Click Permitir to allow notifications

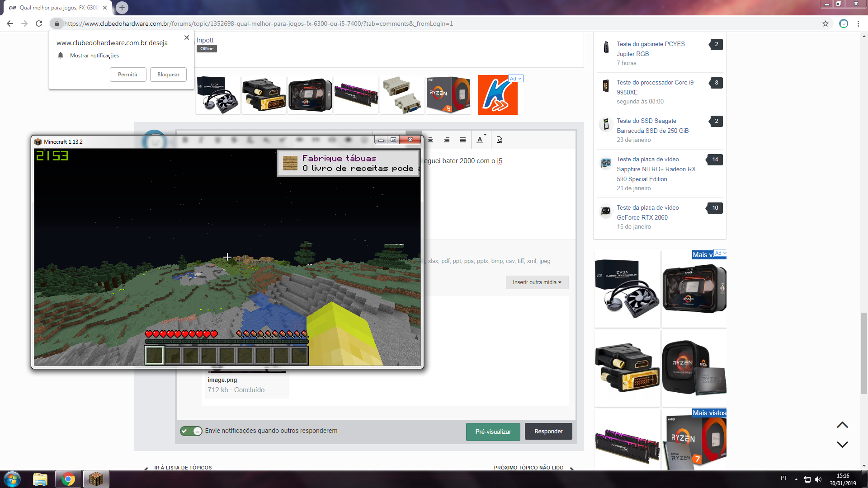pyautogui.click(x=128, y=75)
